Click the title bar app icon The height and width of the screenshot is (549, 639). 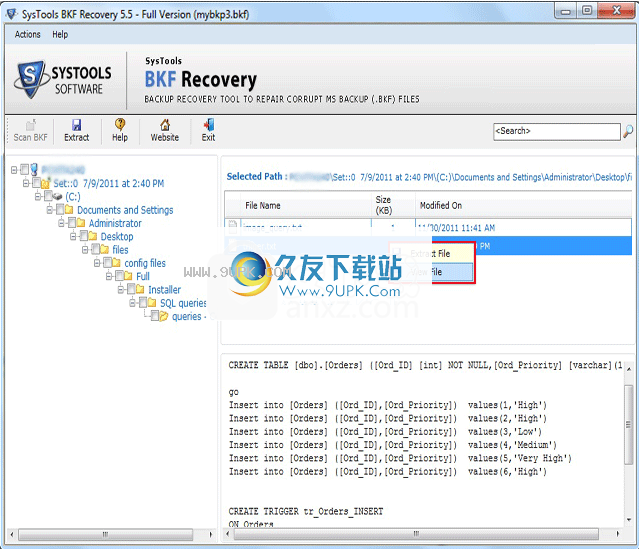tap(11, 14)
